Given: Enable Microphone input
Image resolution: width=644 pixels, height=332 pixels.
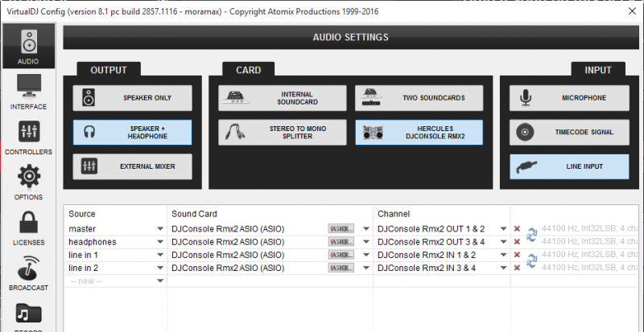Looking at the screenshot, I should (569, 98).
